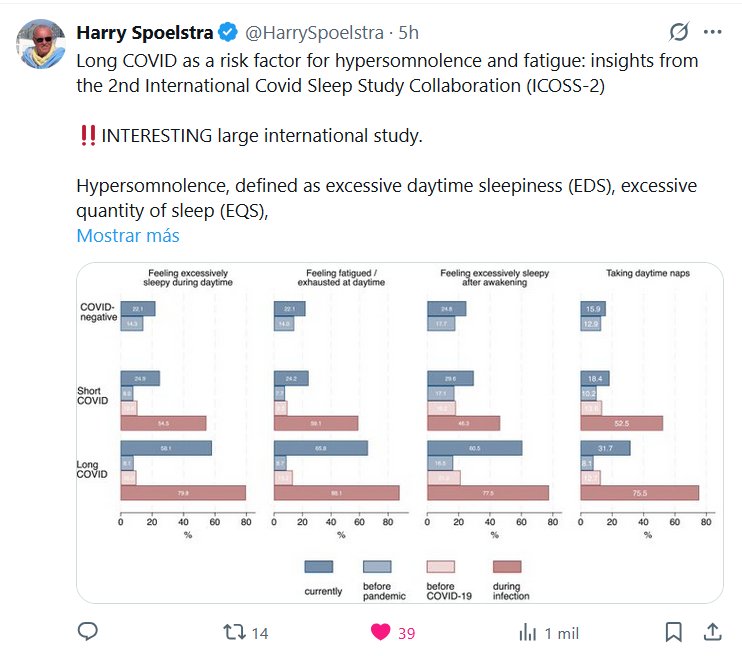Click the Grok circle-slash icon
The image size is (742, 656).
pyautogui.click(x=679, y=32)
